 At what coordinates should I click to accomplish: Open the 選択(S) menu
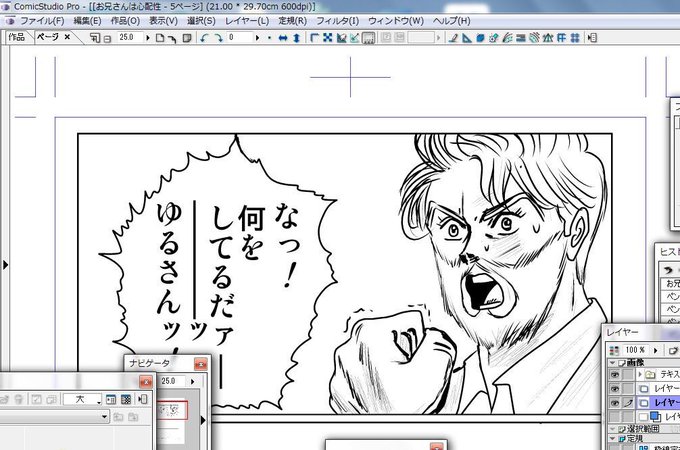[x=201, y=21]
